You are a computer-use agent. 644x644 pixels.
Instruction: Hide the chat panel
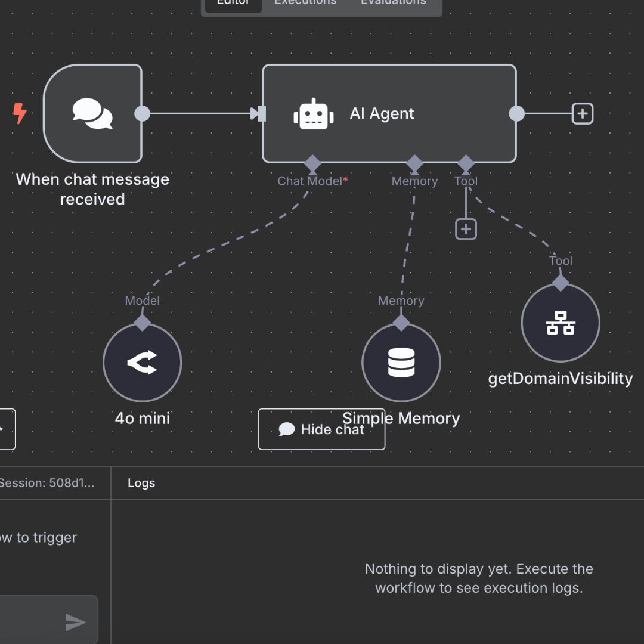tap(321, 429)
